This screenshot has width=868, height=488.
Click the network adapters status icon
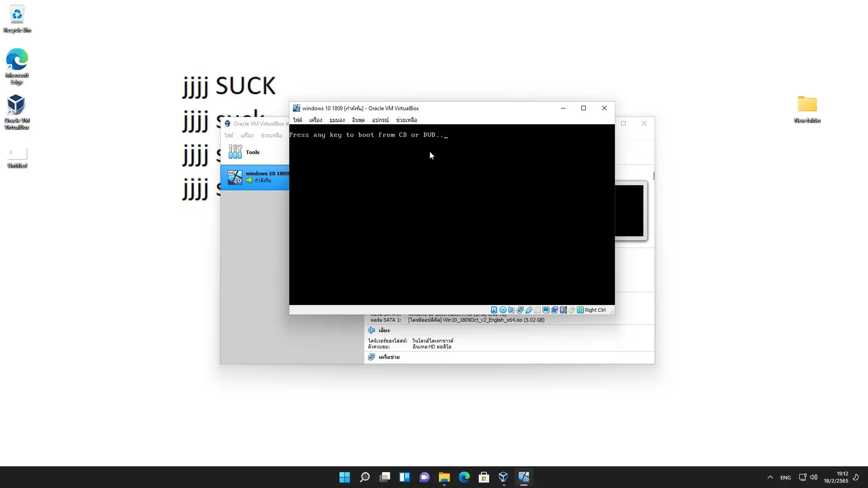click(x=520, y=310)
